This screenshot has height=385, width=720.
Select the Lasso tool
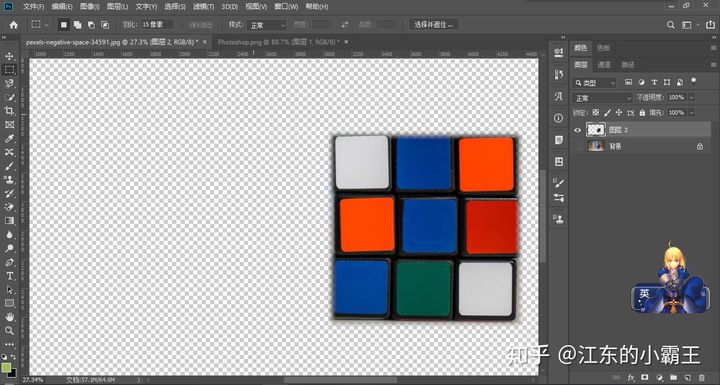[9, 84]
